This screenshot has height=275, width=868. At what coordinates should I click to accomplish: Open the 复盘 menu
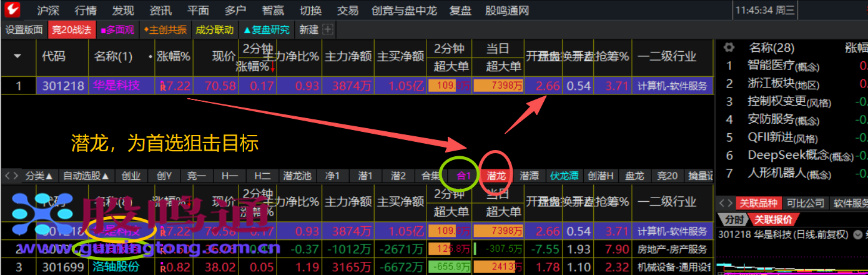coord(460,10)
